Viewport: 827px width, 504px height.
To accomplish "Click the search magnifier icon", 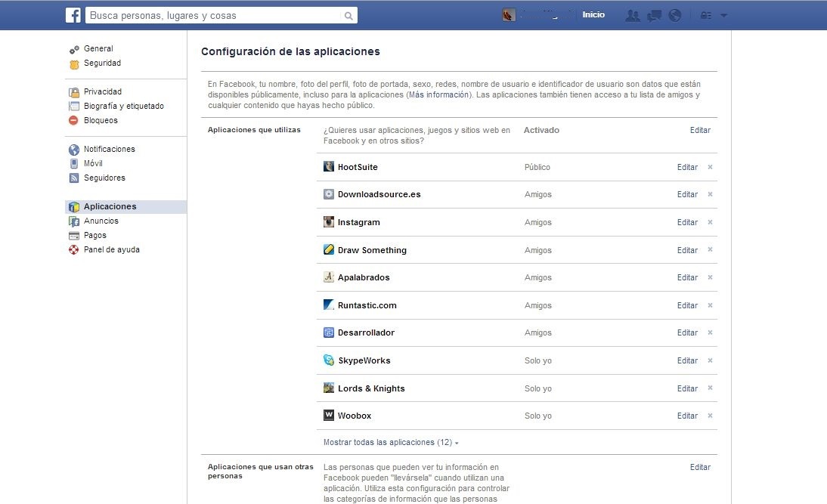I will [348, 16].
